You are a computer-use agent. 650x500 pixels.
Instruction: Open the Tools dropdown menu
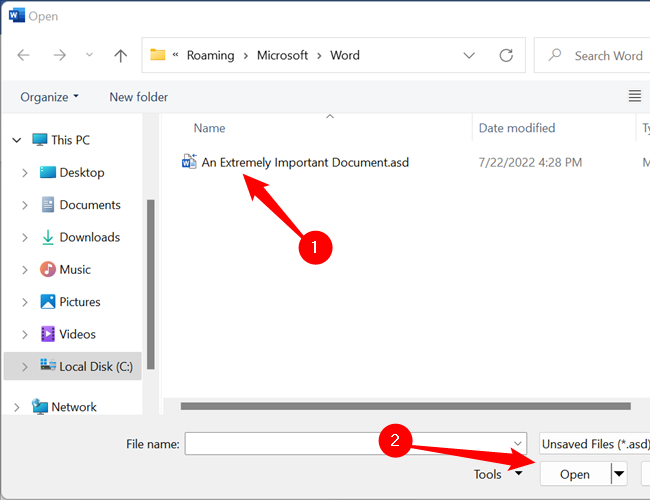[x=497, y=474]
